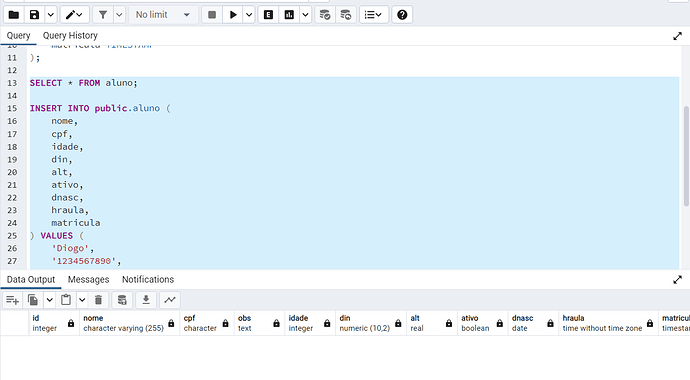
Task: Click the filter rows icon
Action: point(103,15)
